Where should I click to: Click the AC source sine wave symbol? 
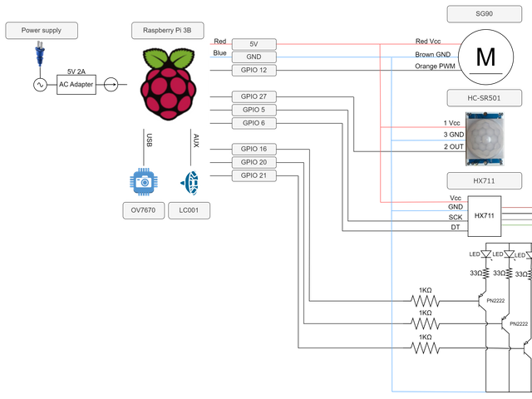[x=38, y=85]
